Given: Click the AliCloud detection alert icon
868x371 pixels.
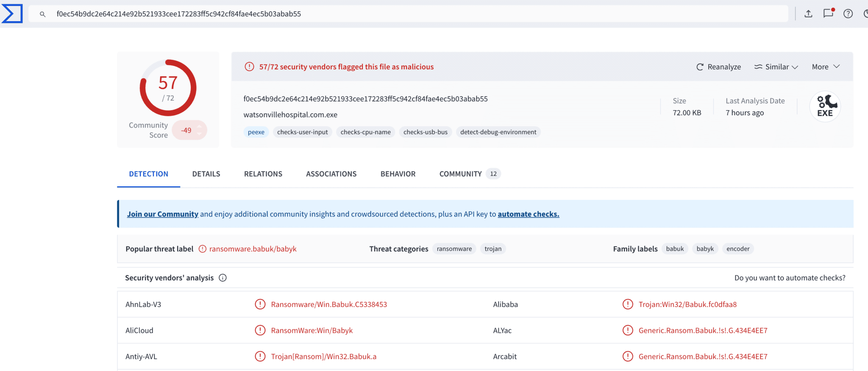Looking at the screenshot, I should [260, 330].
